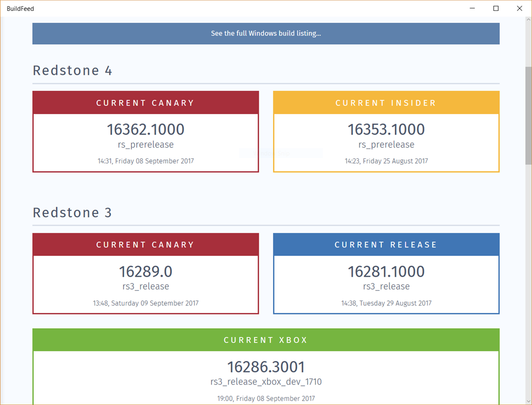Click date 13:48, Saturday 09 September 2017
532x405 pixels.
click(145, 303)
